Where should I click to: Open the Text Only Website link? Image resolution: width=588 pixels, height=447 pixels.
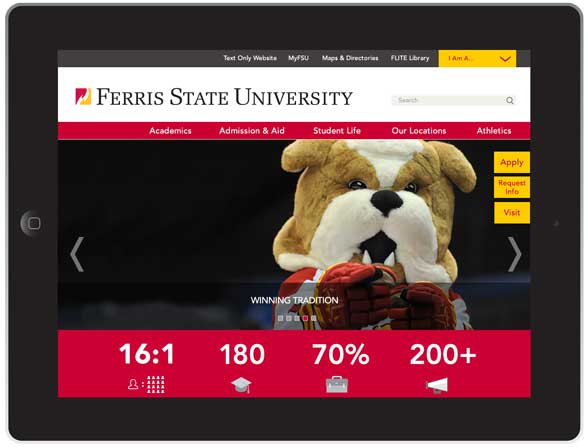coord(250,58)
